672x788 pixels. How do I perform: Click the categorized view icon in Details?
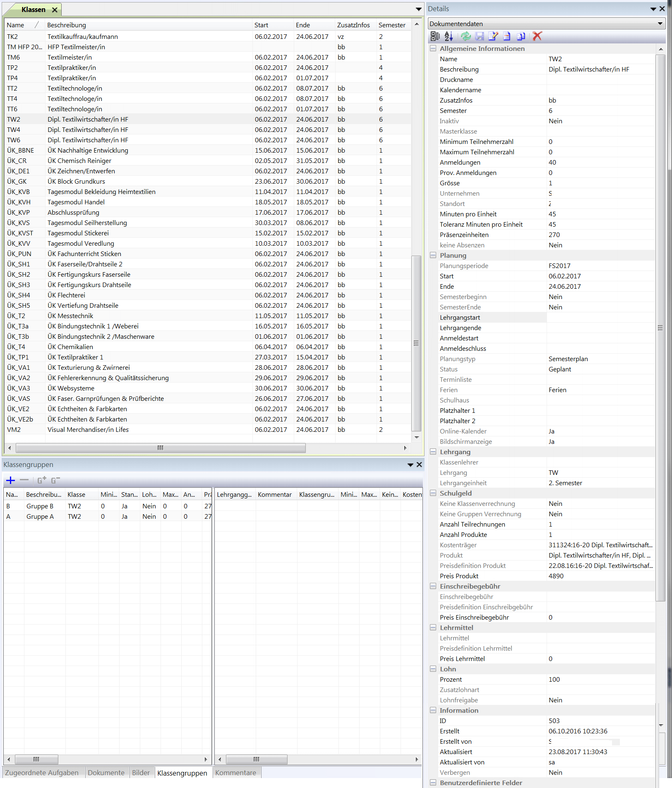coord(435,36)
